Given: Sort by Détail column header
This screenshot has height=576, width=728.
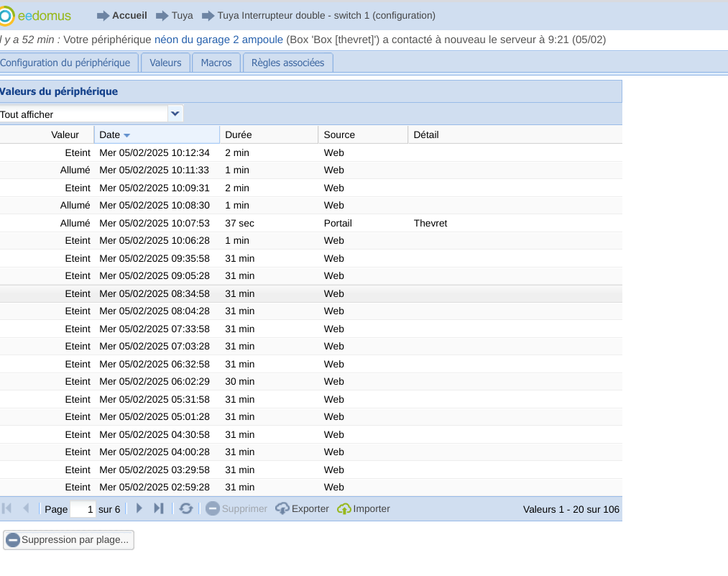Looking at the screenshot, I should click(515, 134).
